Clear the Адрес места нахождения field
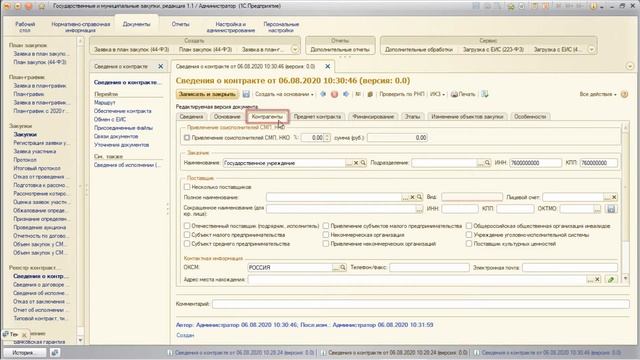 point(597,280)
